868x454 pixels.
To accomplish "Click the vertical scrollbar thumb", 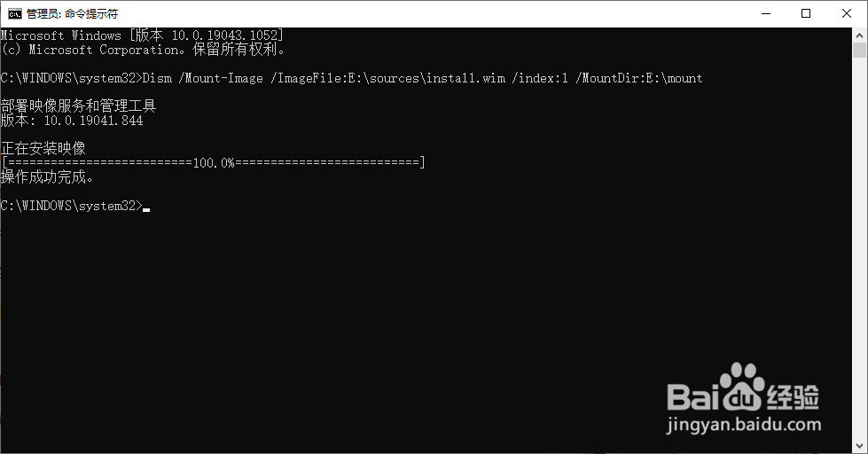I will pyautogui.click(x=859, y=50).
